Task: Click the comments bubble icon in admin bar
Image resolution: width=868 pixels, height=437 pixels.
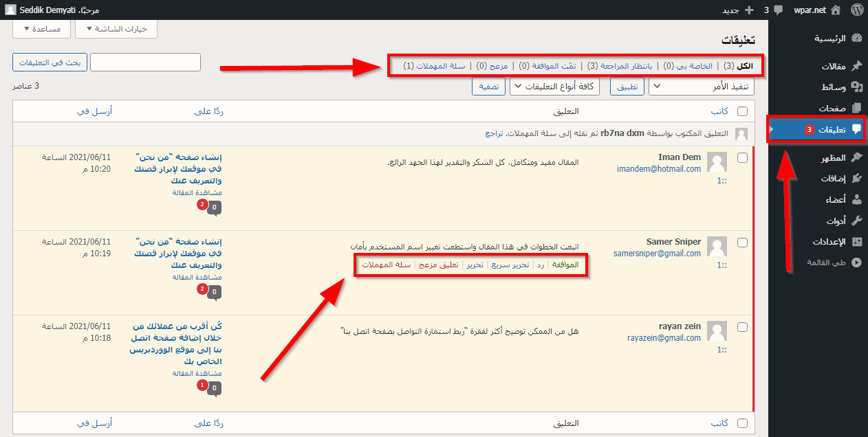Action: point(778,10)
